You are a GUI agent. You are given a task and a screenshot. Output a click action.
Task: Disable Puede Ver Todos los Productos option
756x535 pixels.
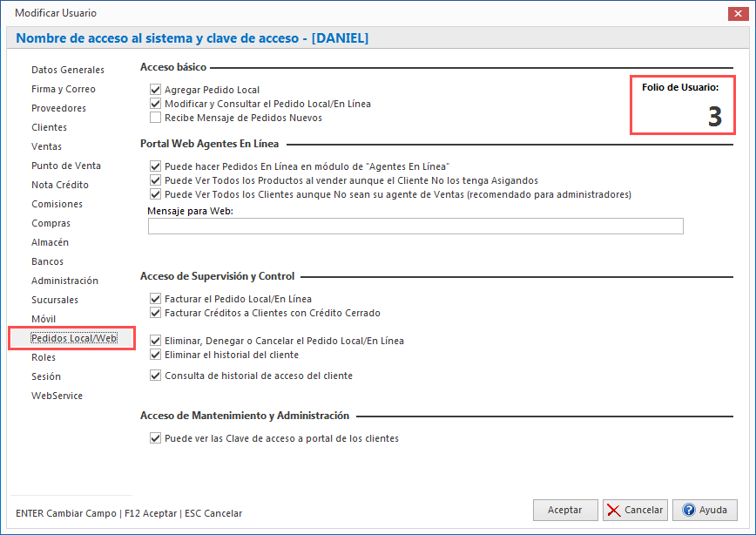click(154, 179)
